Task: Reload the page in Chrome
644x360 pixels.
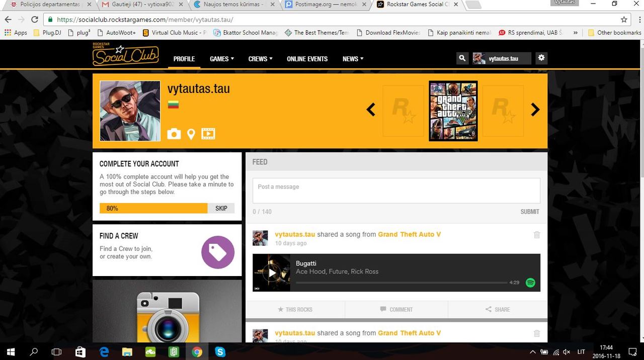Action: pyautogui.click(x=35, y=20)
